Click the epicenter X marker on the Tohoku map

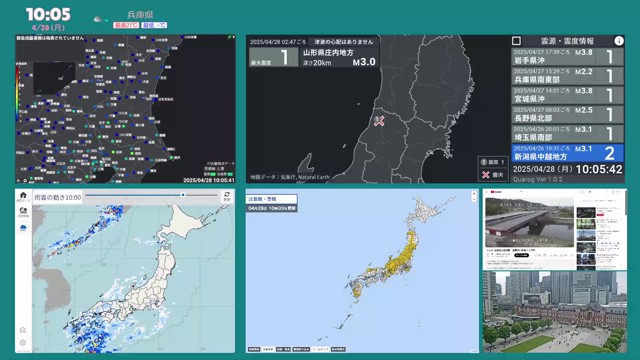point(380,120)
